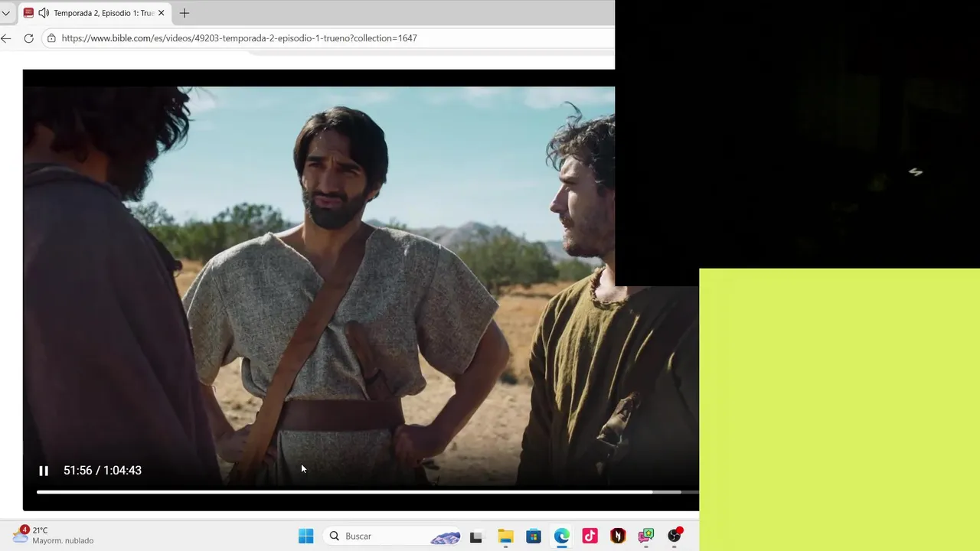
Task: Click the Buscar taskbar search box
Action: click(393, 536)
